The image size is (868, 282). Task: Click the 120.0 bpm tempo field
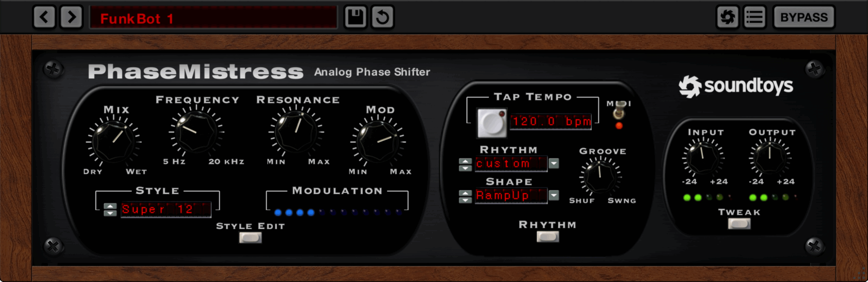(x=551, y=121)
